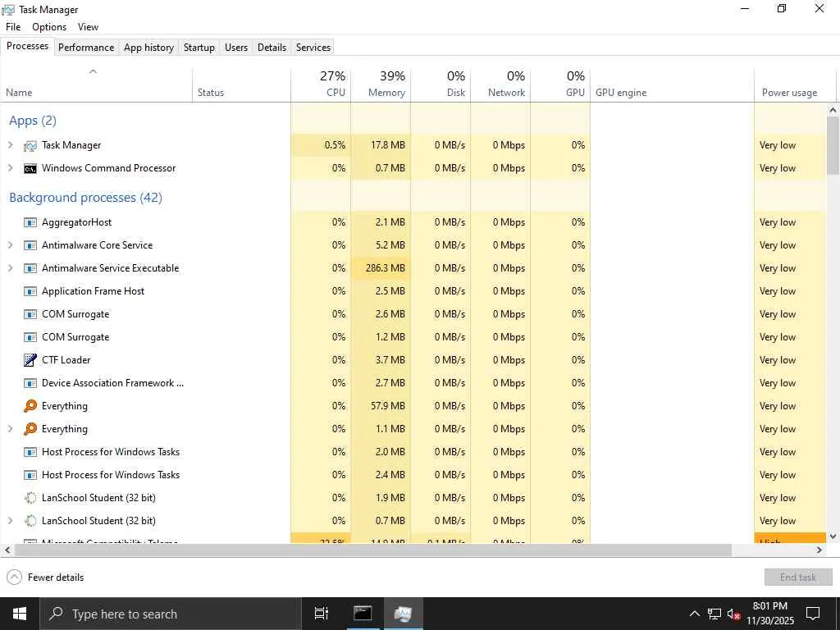Open the View menu
This screenshot has height=630, width=840.
coord(88,27)
